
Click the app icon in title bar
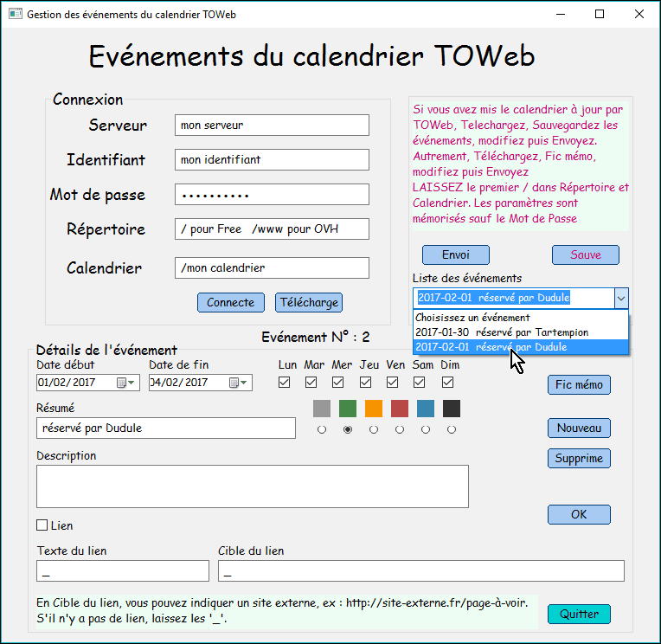coord(15,15)
